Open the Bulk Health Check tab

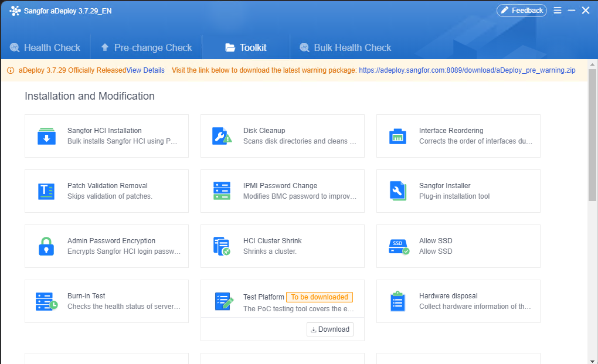pos(345,47)
